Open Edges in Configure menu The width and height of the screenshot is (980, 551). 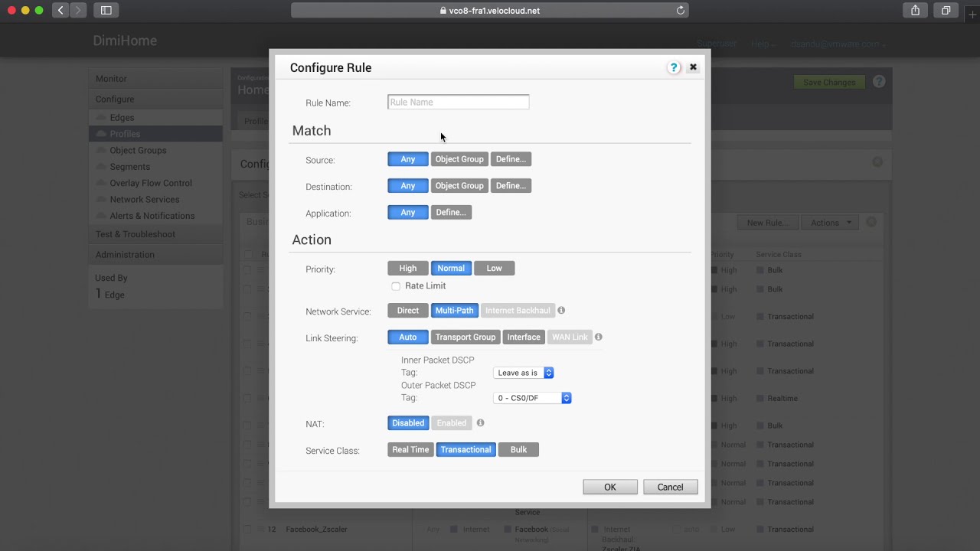(122, 118)
